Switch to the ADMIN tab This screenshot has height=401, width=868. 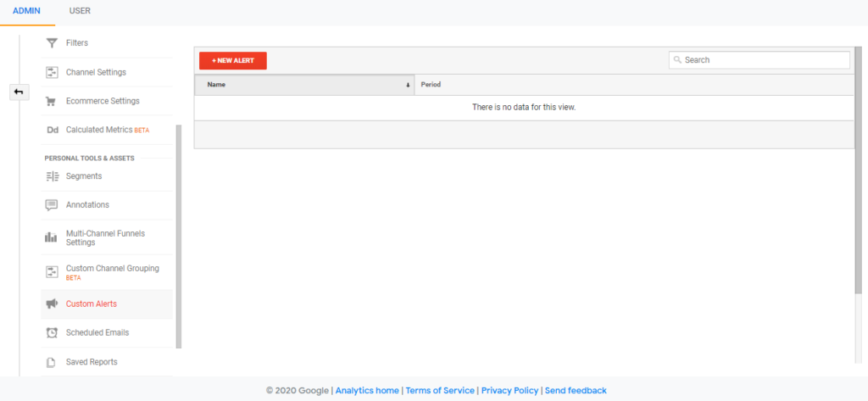tap(26, 11)
